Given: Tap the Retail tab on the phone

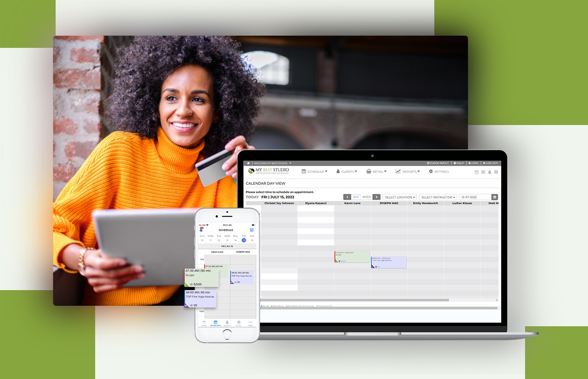Looking at the screenshot, I should (239, 323).
